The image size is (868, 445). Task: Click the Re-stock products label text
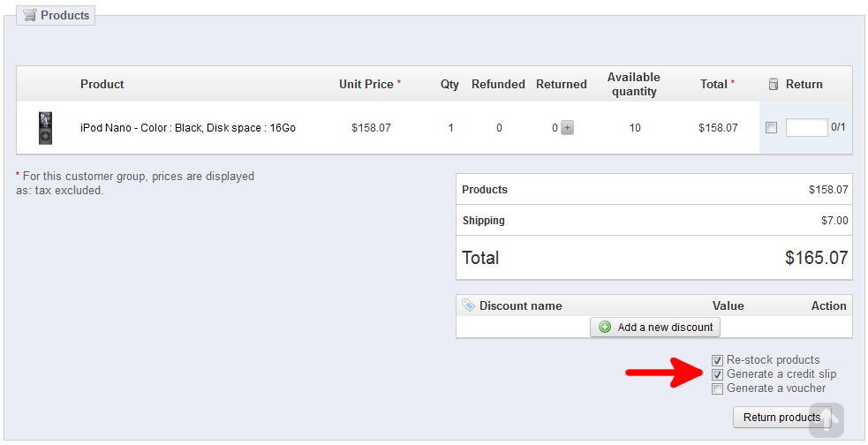[x=774, y=359]
